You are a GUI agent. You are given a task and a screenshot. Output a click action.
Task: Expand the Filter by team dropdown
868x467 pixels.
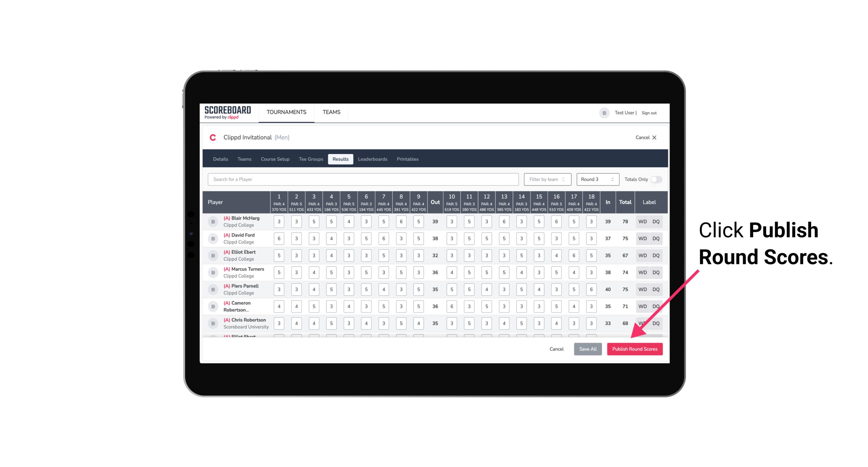(x=547, y=179)
